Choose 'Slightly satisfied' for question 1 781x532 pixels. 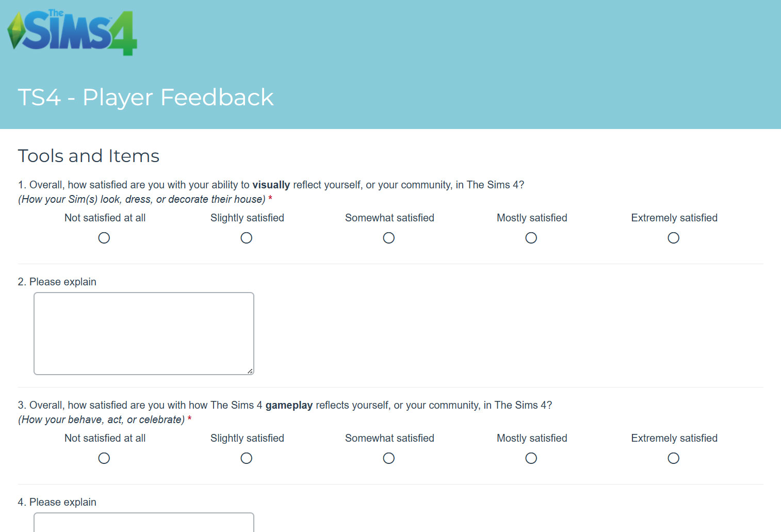(x=247, y=238)
